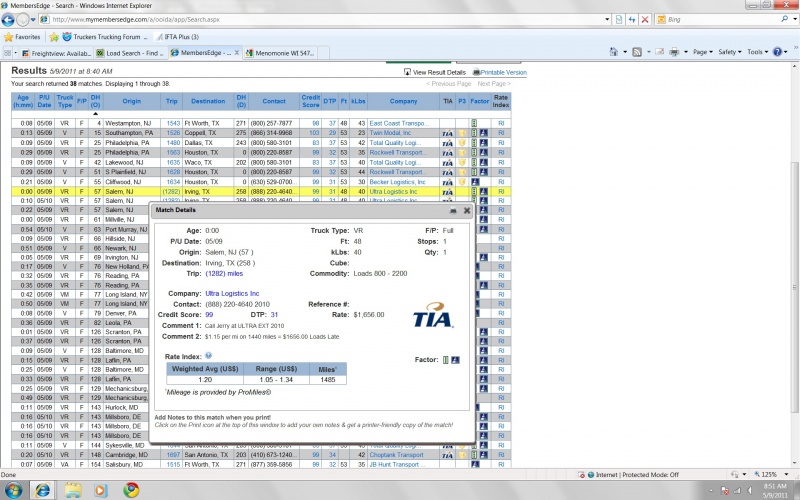800x500 pixels.
Task: Open IFTA Plus (3) bookmark
Action: pos(177,37)
